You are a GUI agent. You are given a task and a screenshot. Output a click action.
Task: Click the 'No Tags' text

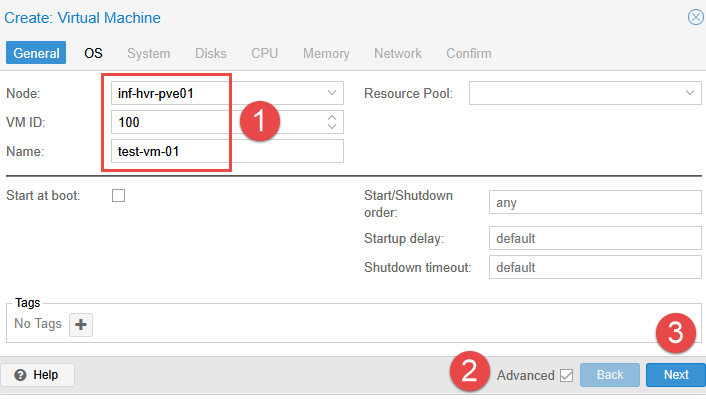point(38,324)
